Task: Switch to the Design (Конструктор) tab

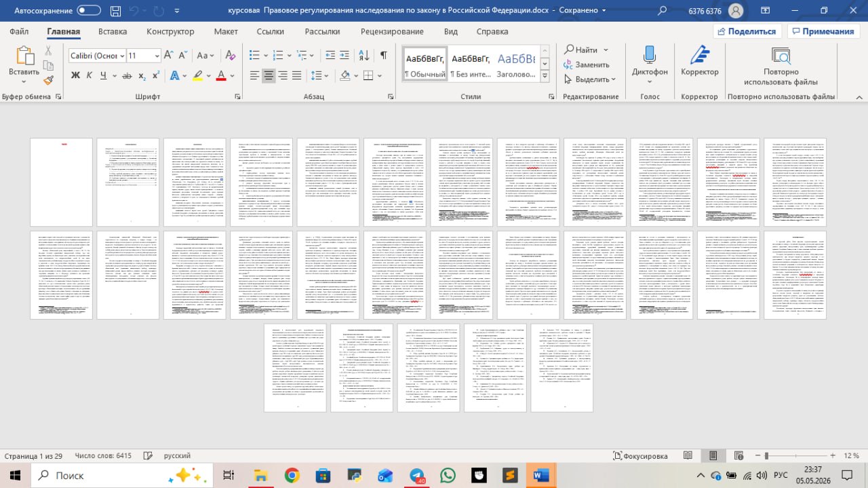Action: coord(170,31)
